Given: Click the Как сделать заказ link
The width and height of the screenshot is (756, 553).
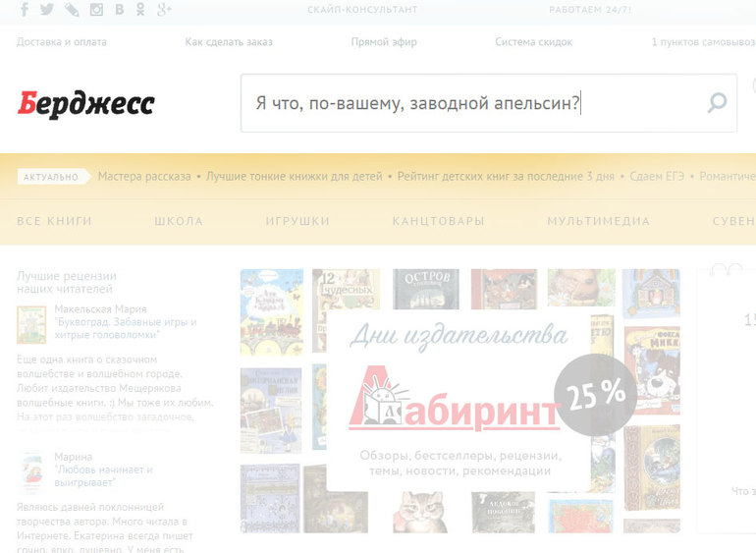Looking at the screenshot, I should (x=229, y=42).
